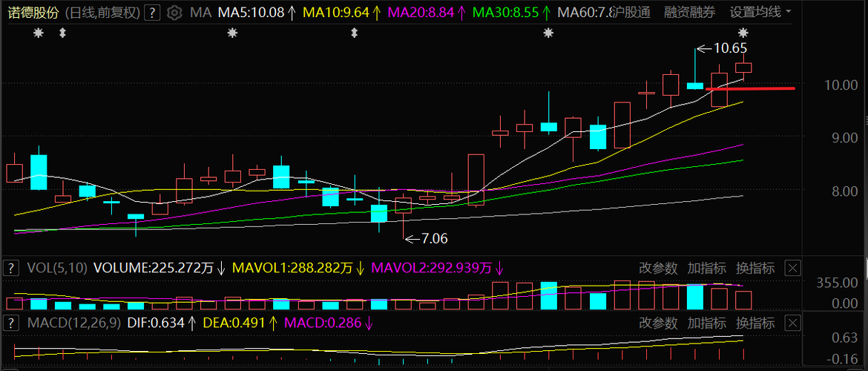Click 换指标 in the MACD panel
The image size is (868, 371).
coord(755,322)
